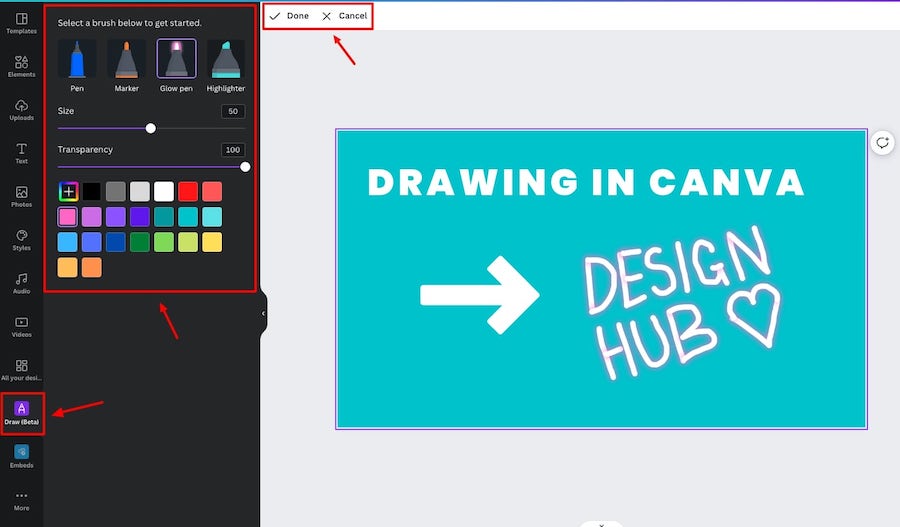Choose the light aqua color swatch
The image size is (900, 527).
coord(212,217)
